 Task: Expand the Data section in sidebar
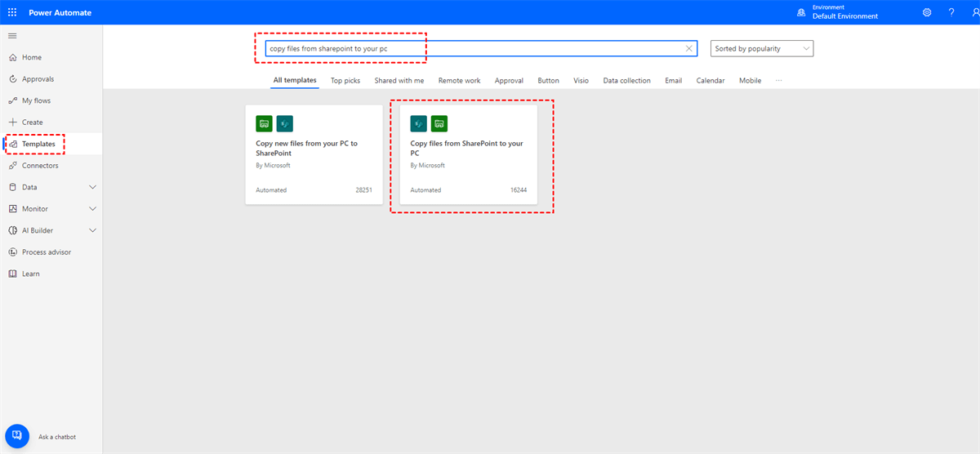pos(92,187)
